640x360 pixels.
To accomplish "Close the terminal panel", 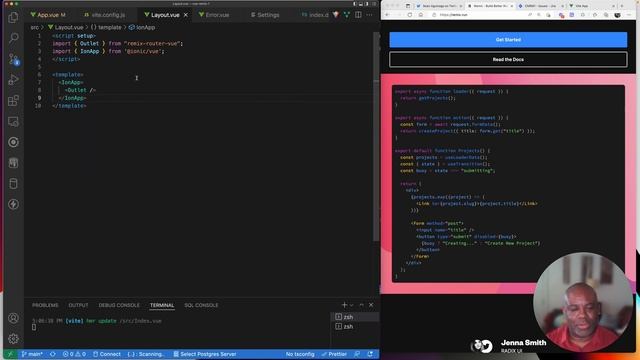I will click(x=371, y=305).
